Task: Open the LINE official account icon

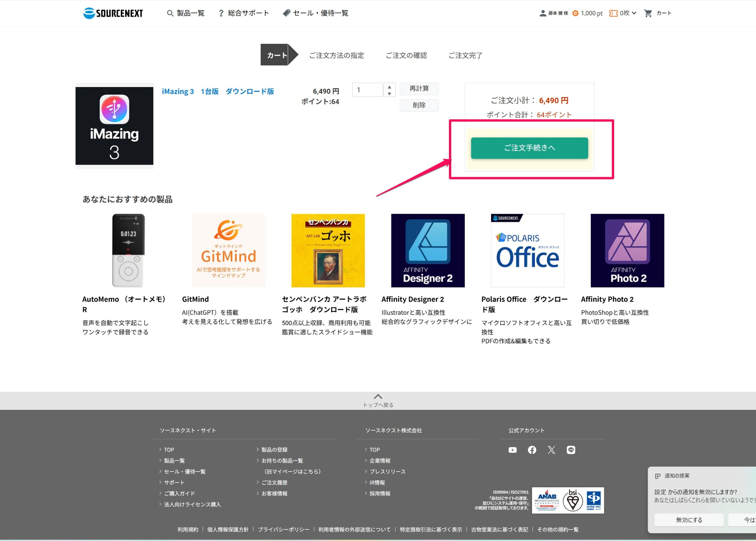Action: [x=571, y=450]
